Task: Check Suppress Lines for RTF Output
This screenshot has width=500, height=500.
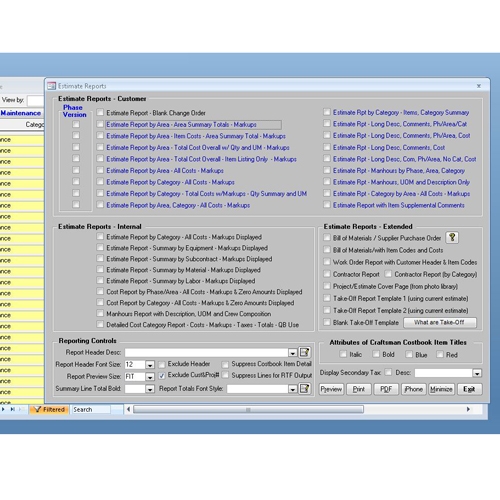Action: [225, 375]
